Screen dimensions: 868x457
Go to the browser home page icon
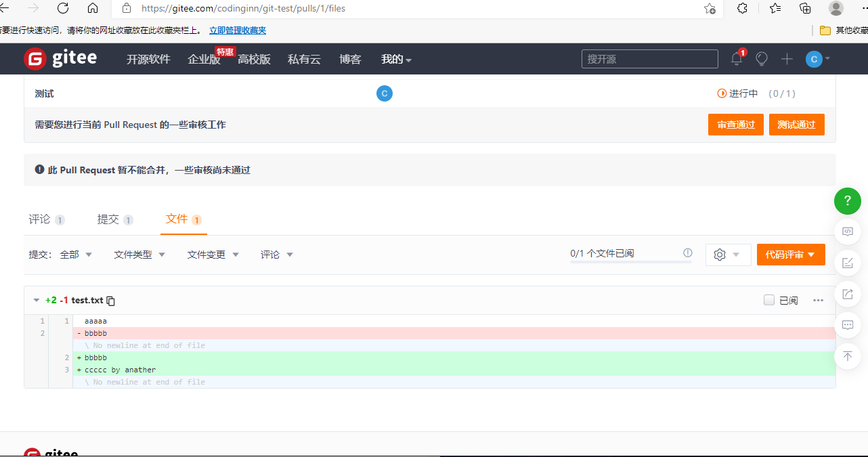tap(93, 8)
